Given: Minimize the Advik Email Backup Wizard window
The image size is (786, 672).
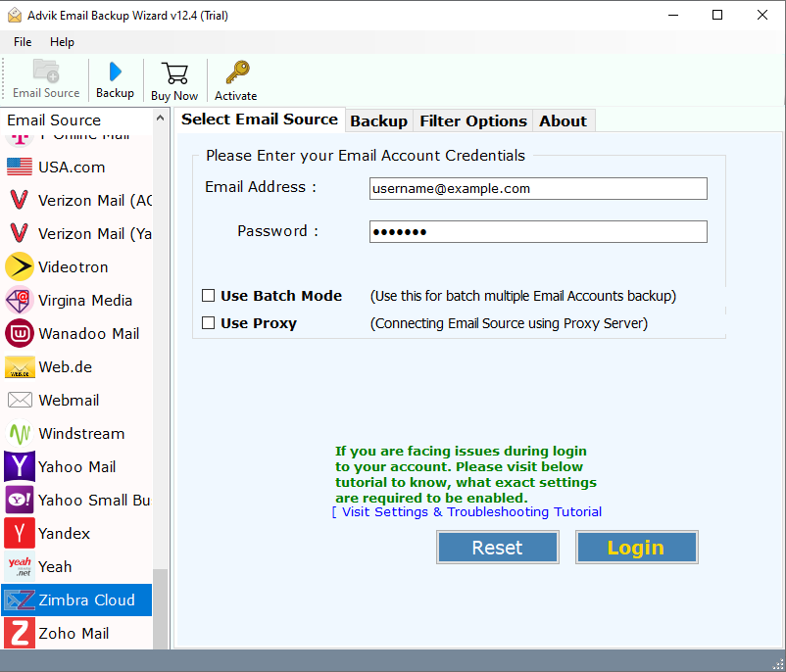Looking at the screenshot, I should click(673, 15).
